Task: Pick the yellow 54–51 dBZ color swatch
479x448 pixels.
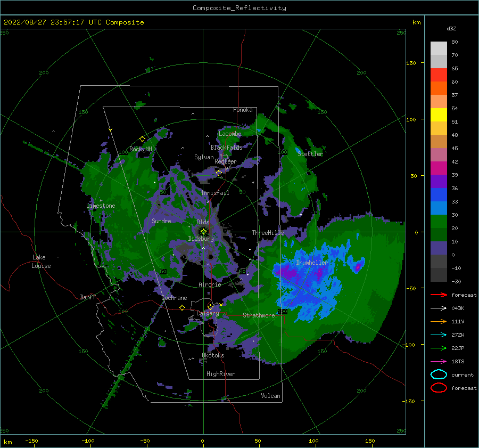Action: coord(439,115)
